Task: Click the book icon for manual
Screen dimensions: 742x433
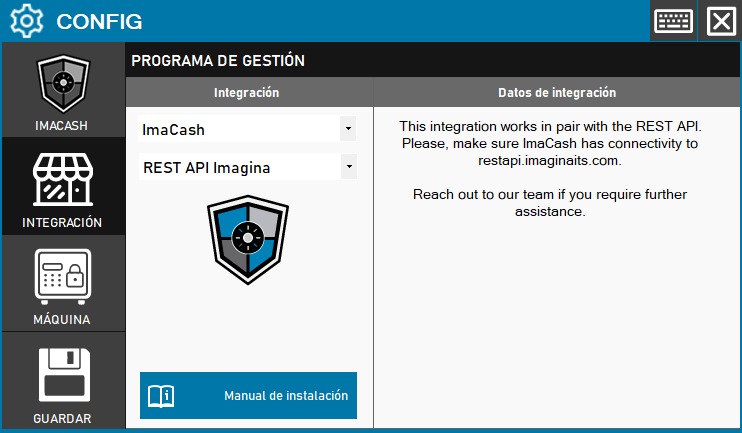Action: click(162, 396)
